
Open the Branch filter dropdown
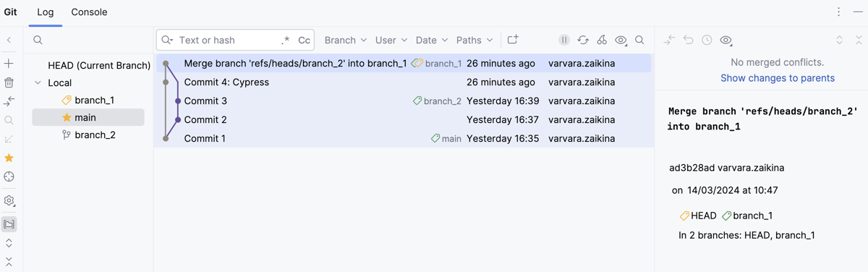[x=346, y=41]
